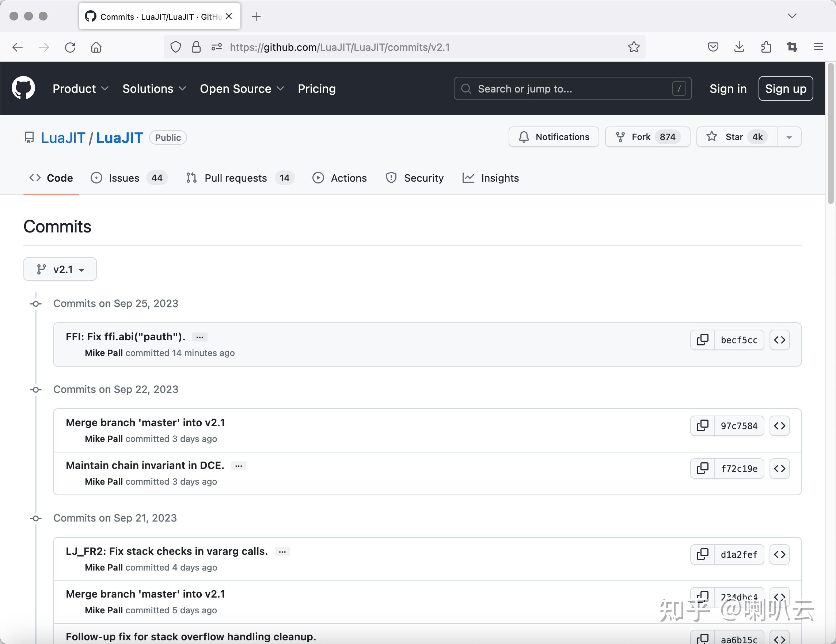Expand Maintain chain invariant commit description

(x=239, y=466)
